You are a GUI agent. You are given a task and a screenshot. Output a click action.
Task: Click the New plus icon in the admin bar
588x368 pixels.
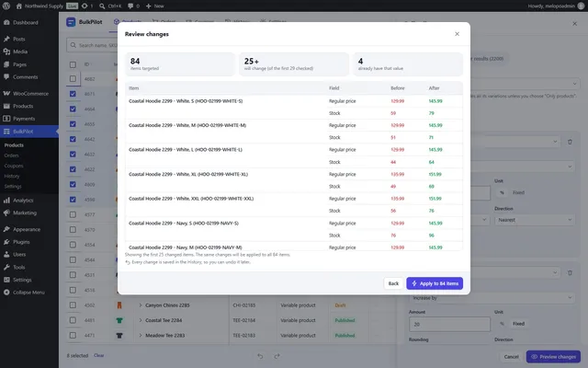pyautogui.click(x=149, y=6)
